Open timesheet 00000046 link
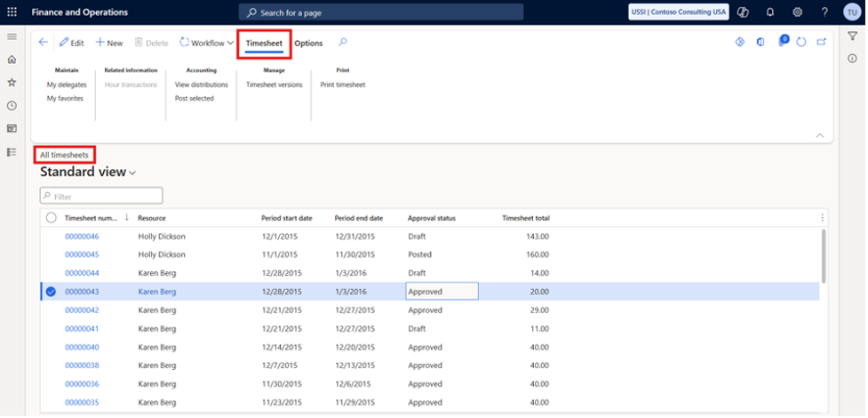The height and width of the screenshot is (418, 868). tap(82, 237)
